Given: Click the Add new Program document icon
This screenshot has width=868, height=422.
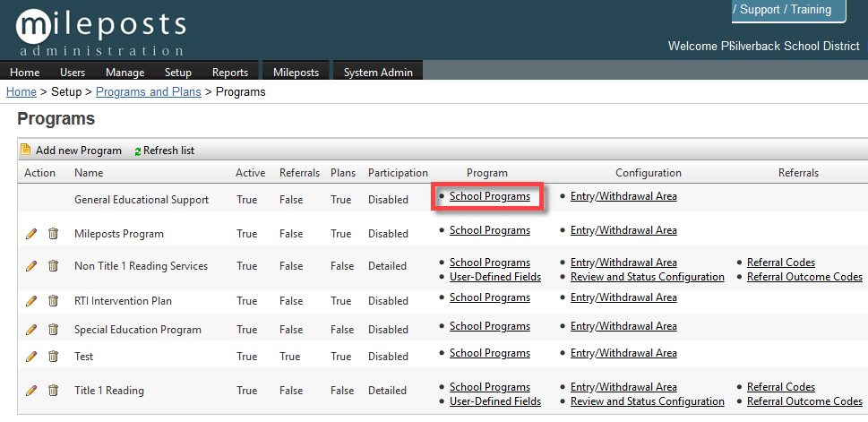Looking at the screenshot, I should pos(25,150).
